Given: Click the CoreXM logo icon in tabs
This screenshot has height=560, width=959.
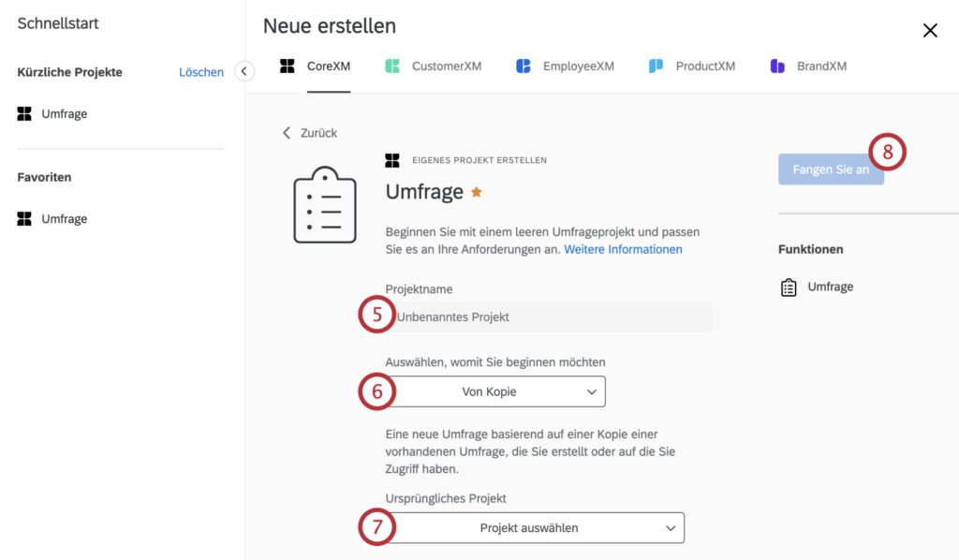Looking at the screenshot, I should pyautogui.click(x=287, y=66).
